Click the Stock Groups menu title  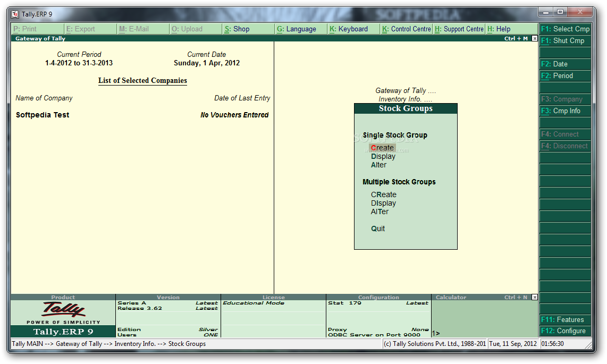pyautogui.click(x=406, y=108)
